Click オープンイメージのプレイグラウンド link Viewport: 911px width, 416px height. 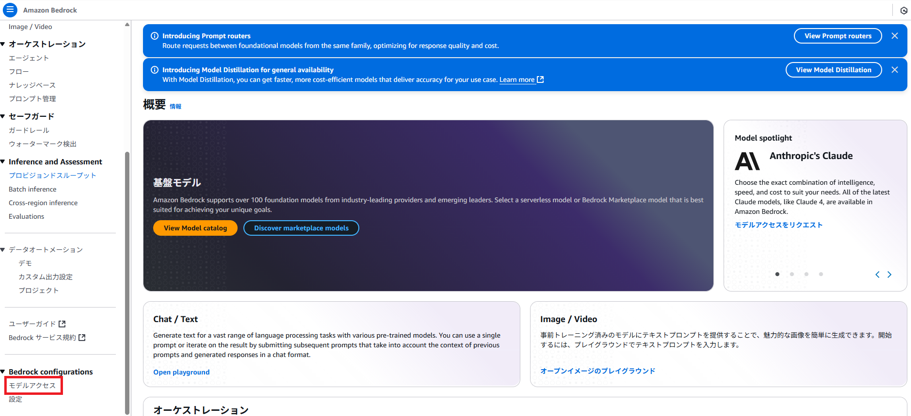click(598, 370)
